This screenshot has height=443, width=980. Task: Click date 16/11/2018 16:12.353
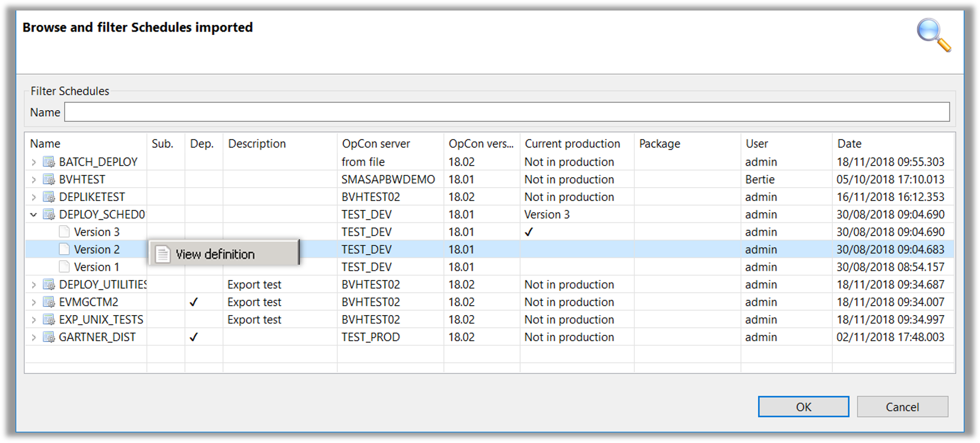[x=890, y=197]
